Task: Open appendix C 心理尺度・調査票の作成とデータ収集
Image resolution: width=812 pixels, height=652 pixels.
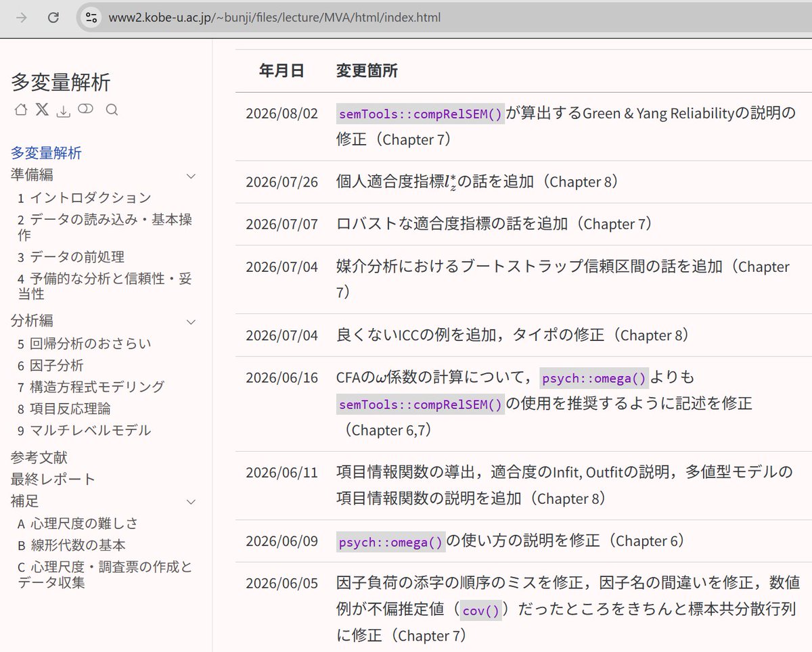Action: [105, 574]
